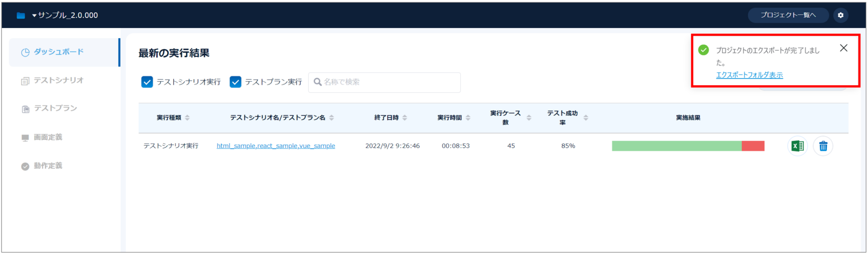Uncheck the テストシナリオ実行 checkbox

pyautogui.click(x=147, y=82)
